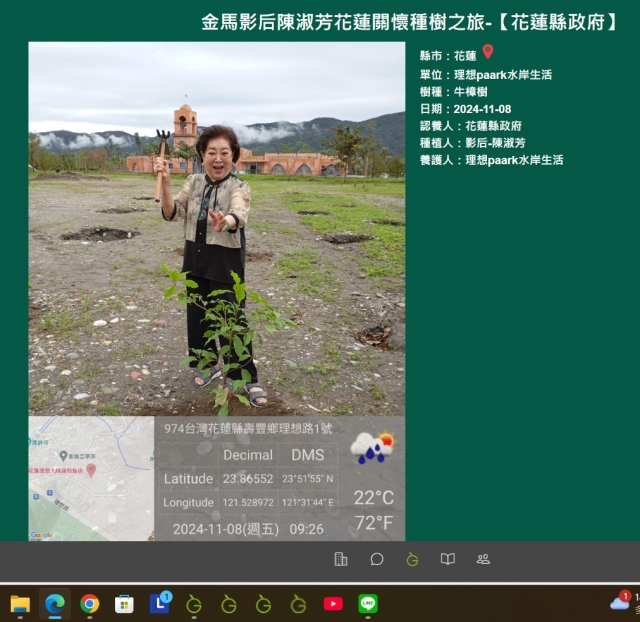Click the timestamp date 2024-11-08(週五)
The image size is (640, 622).
226,529
